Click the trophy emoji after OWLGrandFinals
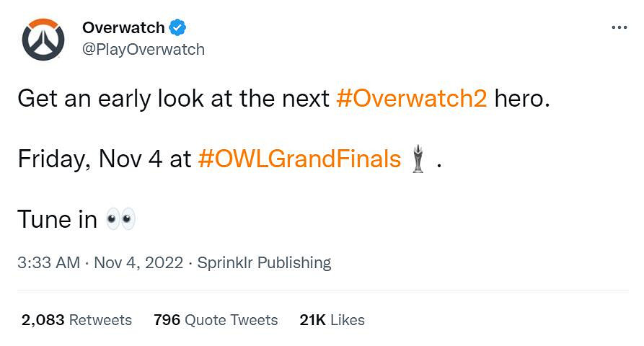Viewport: 644px width, 346px height. tap(418, 159)
